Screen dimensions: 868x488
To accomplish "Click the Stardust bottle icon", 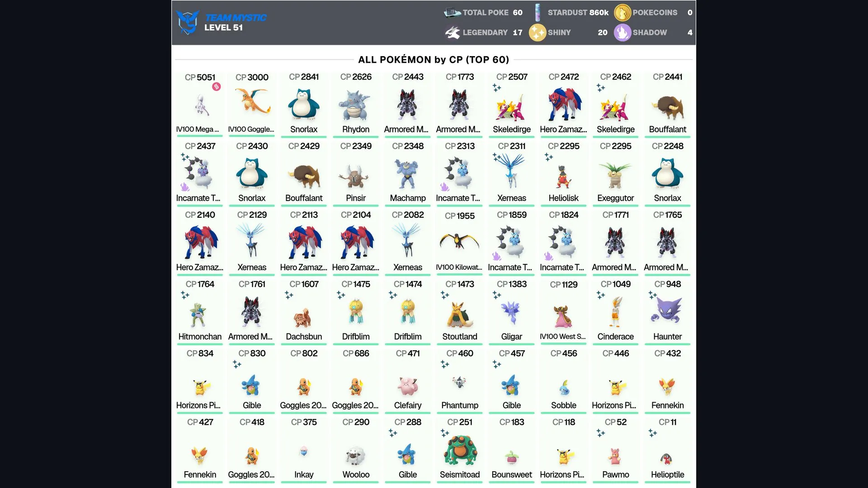I will click(538, 13).
